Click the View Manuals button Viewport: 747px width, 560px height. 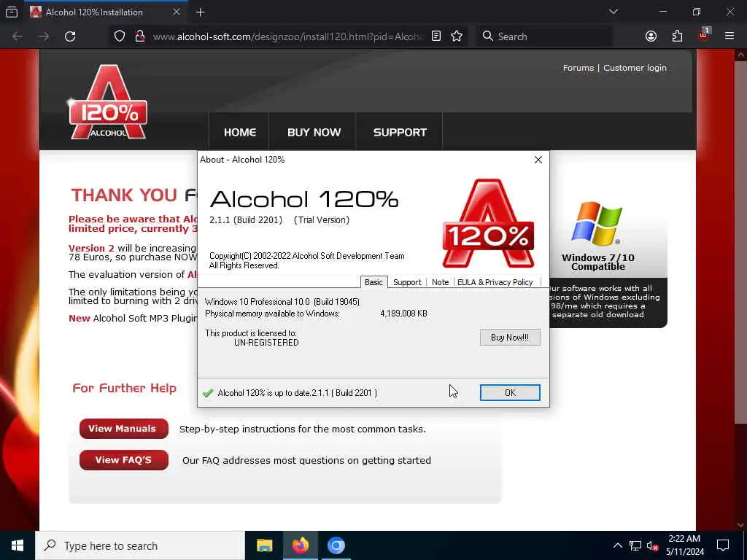tap(124, 429)
